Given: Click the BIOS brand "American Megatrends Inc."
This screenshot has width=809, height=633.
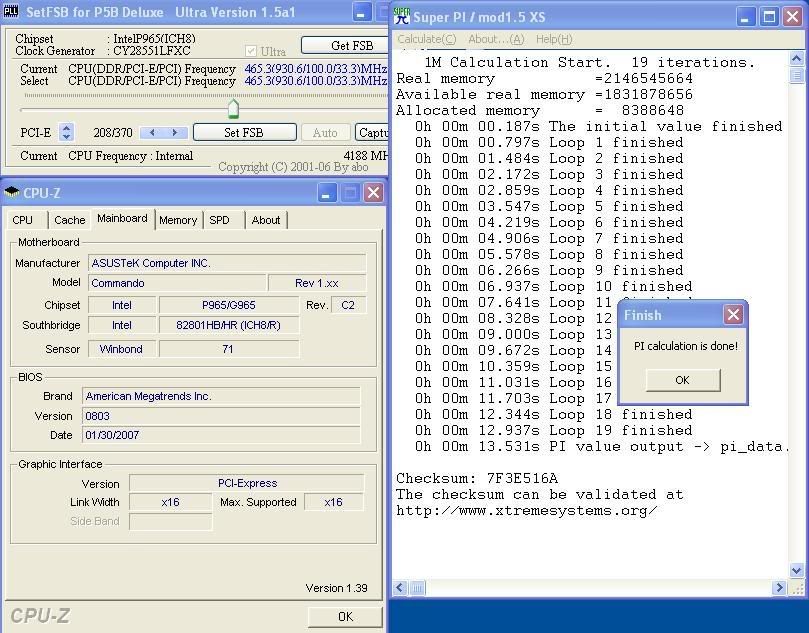Looking at the screenshot, I should pos(221,396).
